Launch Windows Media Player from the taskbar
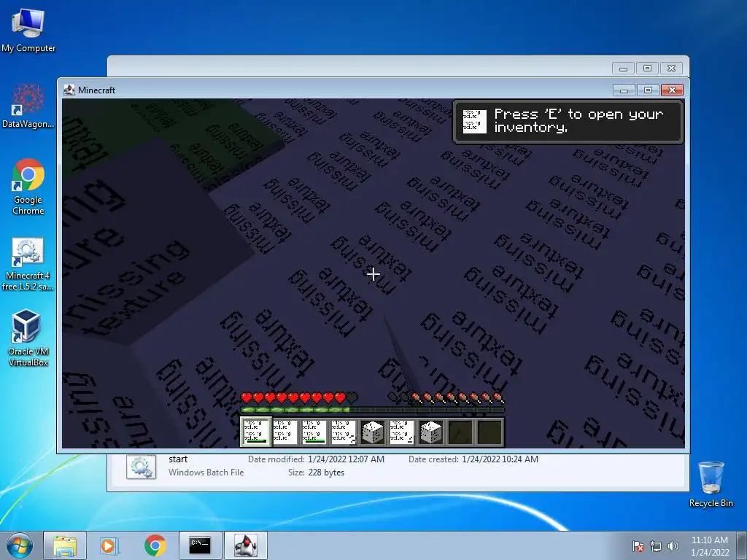The height and width of the screenshot is (560, 747). coord(109,545)
